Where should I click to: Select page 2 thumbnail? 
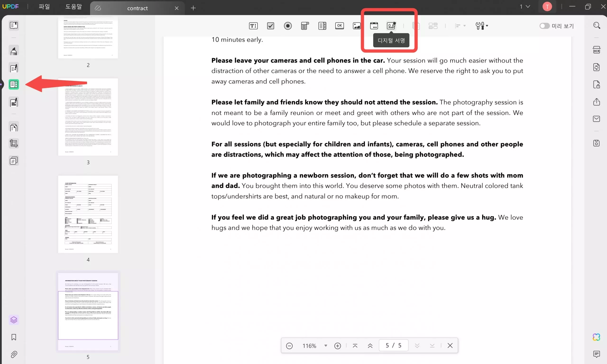pyautogui.click(x=88, y=37)
